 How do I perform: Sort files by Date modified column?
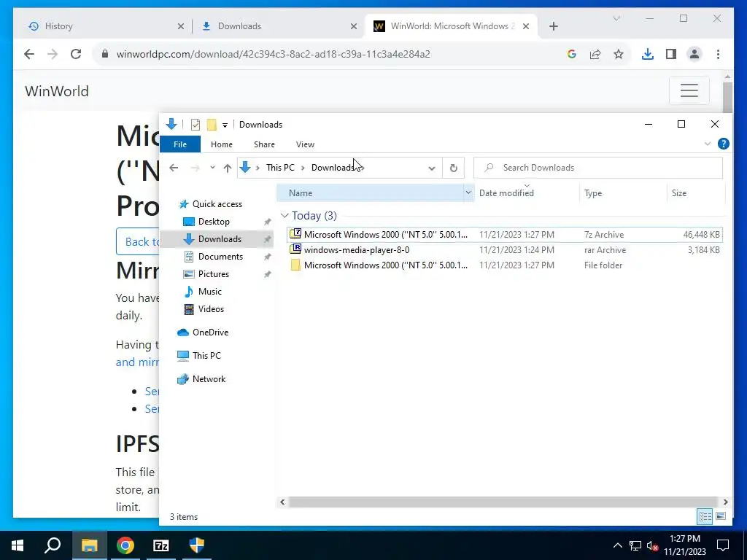pyautogui.click(x=527, y=192)
